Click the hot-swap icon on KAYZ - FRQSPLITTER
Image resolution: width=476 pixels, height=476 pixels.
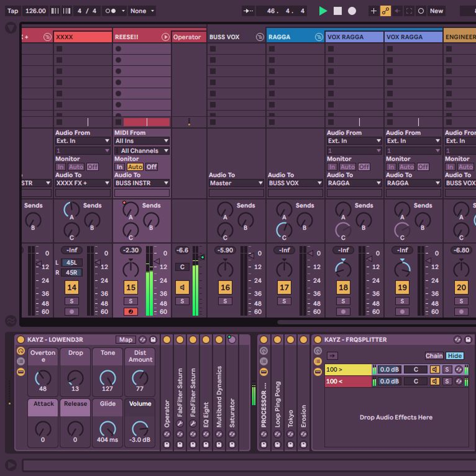pos(458,340)
